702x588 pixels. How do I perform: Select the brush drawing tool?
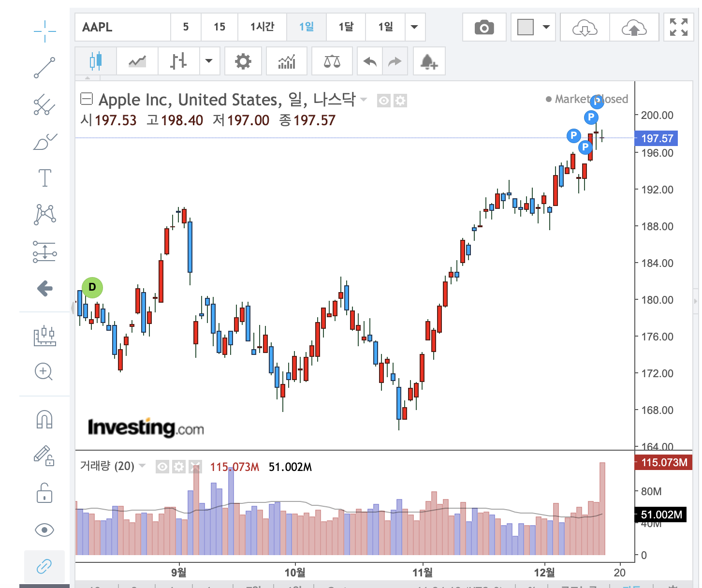[x=44, y=141]
